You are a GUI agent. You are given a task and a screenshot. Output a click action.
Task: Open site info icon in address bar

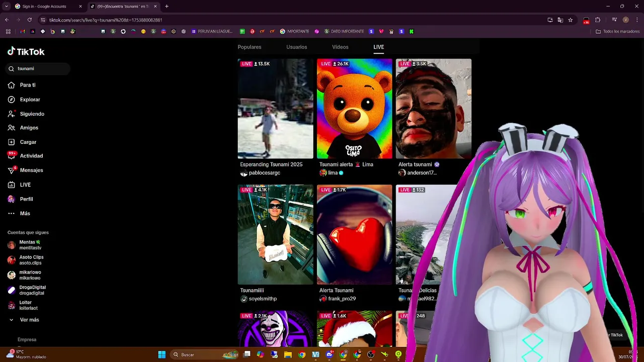43,20
